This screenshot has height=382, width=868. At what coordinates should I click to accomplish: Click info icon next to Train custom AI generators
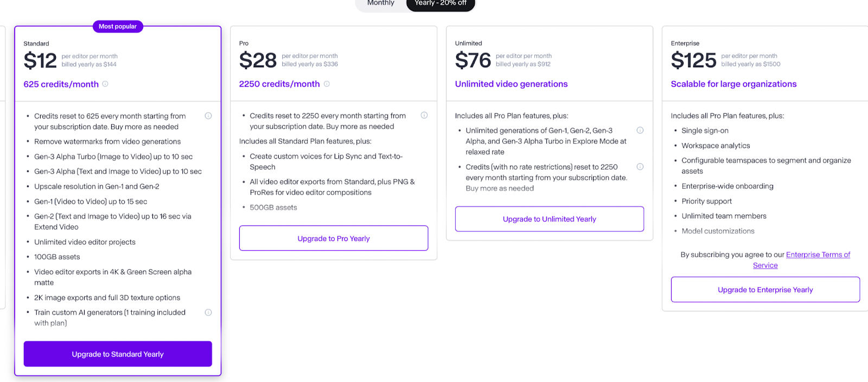click(208, 313)
